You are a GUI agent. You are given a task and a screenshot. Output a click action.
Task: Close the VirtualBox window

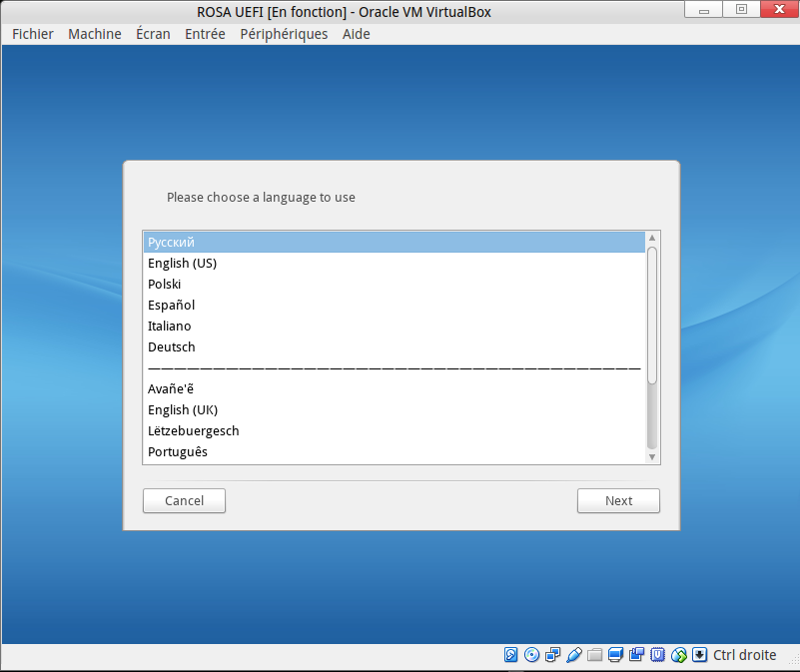(779, 9)
